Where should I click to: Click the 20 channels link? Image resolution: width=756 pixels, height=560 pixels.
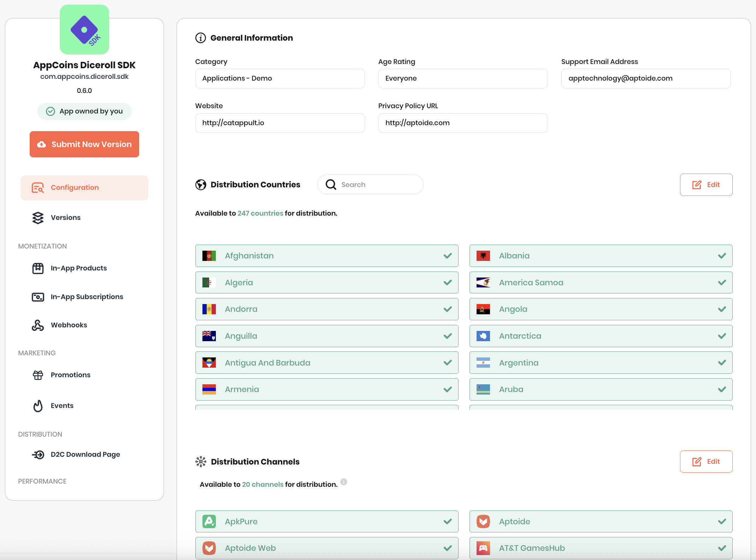[x=262, y=485]
